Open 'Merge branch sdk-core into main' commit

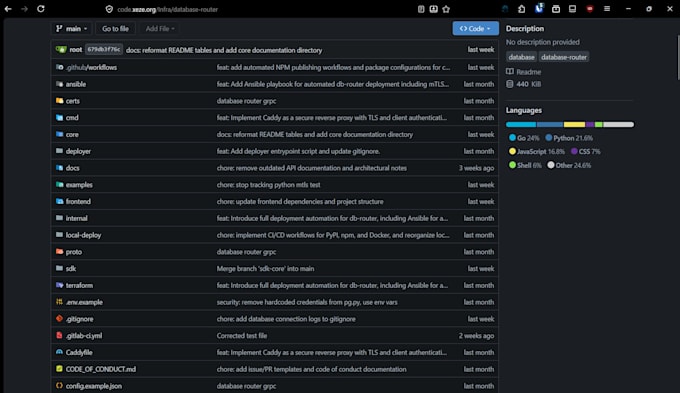click(265, 269)
